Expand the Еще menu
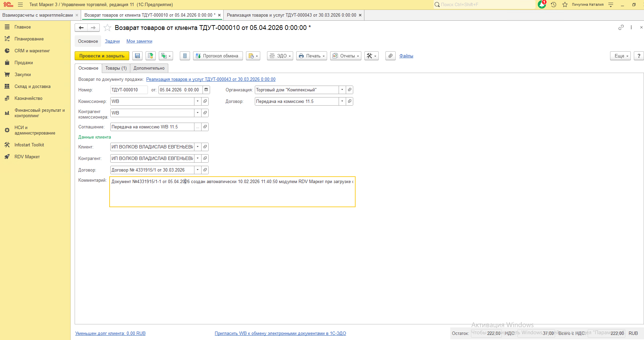Screen dimensions: 644x340 [620, 56]
